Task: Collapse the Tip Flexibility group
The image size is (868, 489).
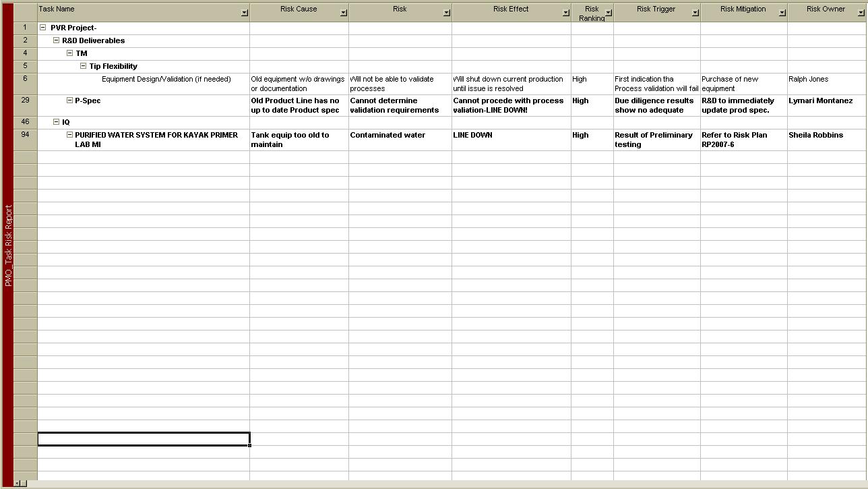Action: (x=83, y=66)
